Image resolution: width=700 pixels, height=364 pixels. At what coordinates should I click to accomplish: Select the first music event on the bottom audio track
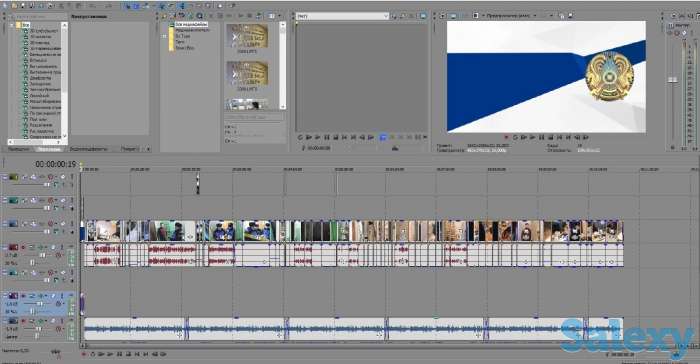[135, 329]
